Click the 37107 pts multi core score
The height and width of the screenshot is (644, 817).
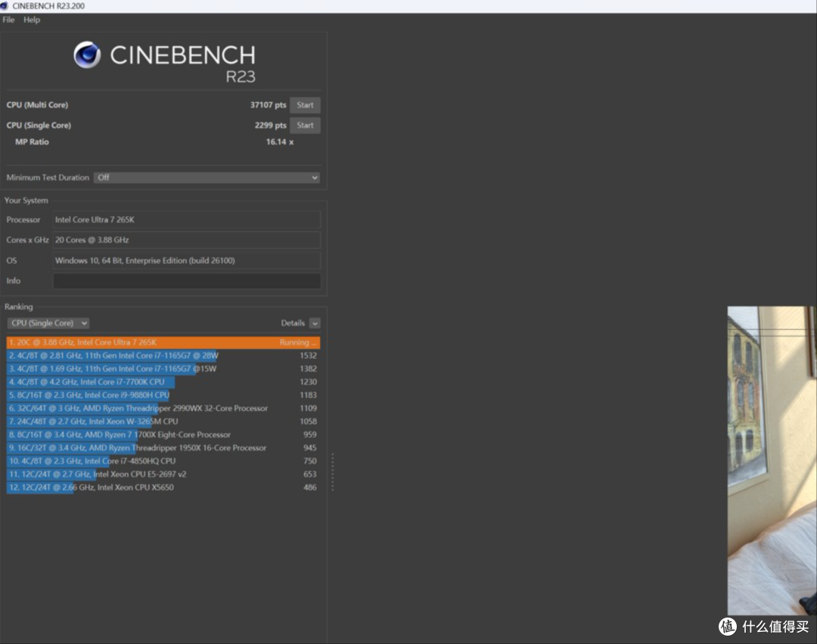coord(268,104)
